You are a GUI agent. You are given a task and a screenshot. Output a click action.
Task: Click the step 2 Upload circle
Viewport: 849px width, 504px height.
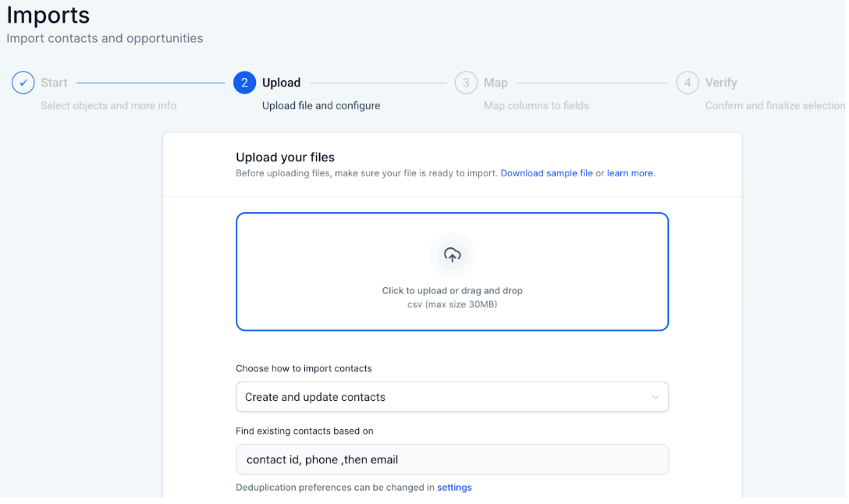(244, 83)
